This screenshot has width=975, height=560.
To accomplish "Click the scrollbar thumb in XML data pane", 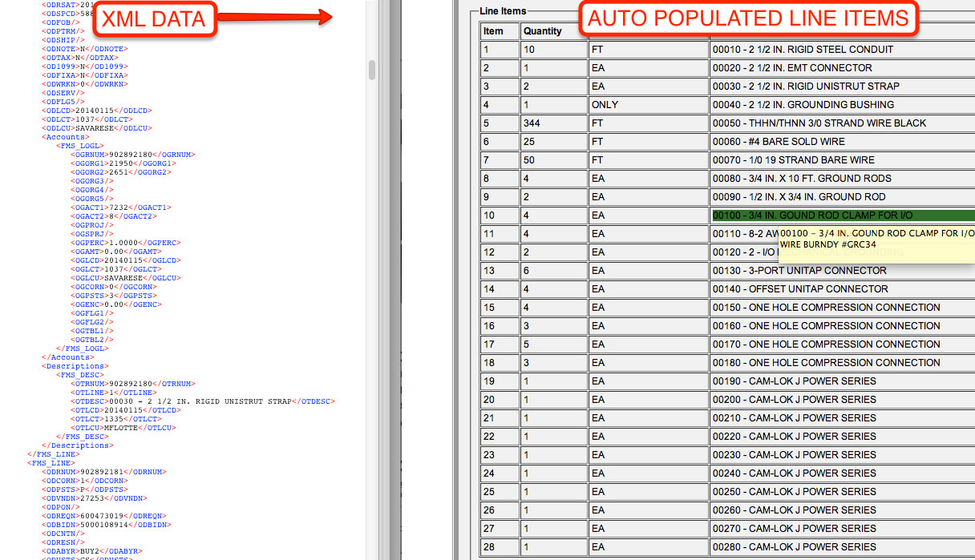I will pos(372,70).
